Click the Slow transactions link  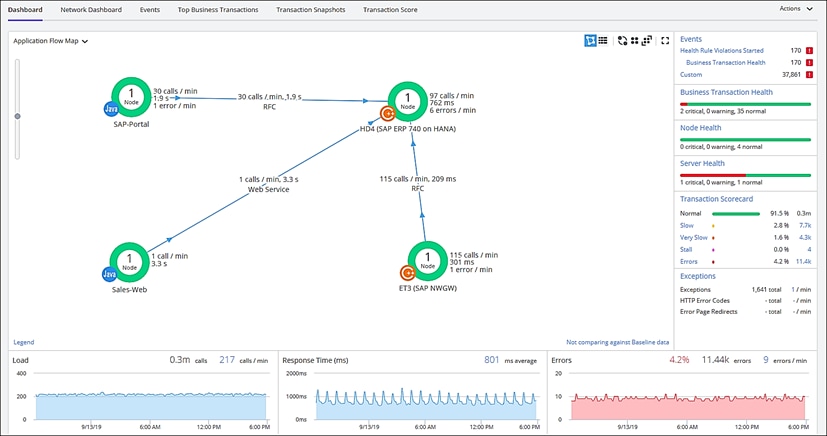coord(687,226)
